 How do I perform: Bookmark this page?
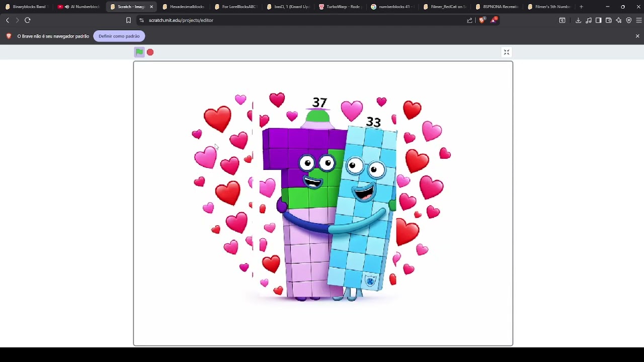(x=128, y=20)
